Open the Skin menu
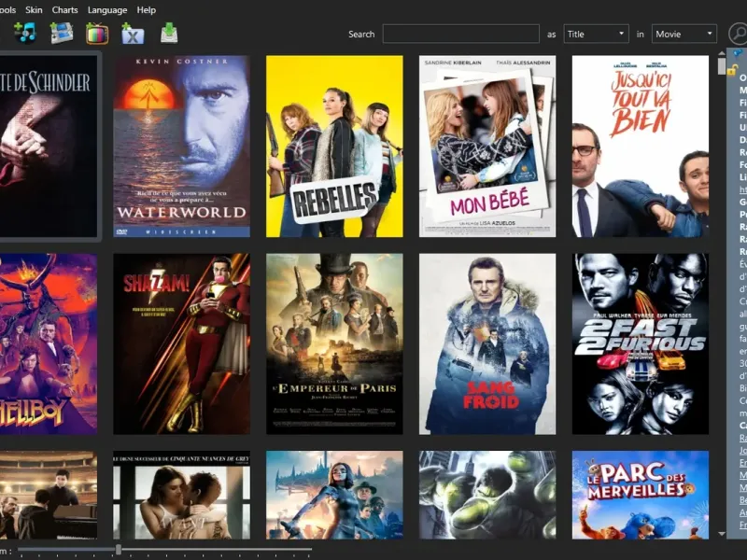 [34, 9]
